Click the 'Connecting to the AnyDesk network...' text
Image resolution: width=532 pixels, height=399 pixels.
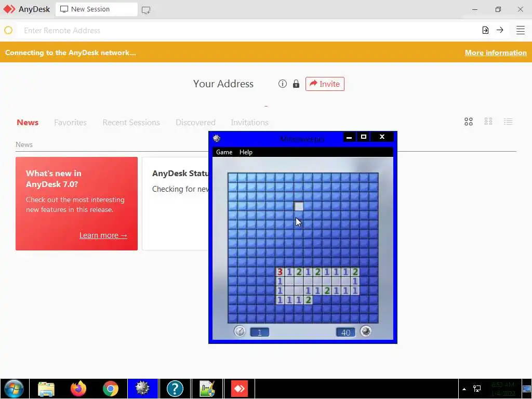71,52
